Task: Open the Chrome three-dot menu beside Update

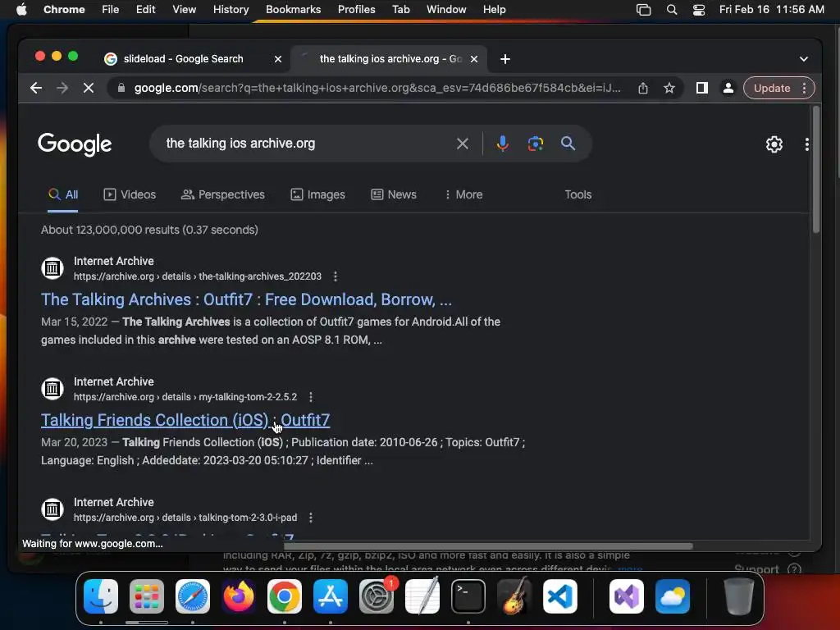Action: coord(804,88)
